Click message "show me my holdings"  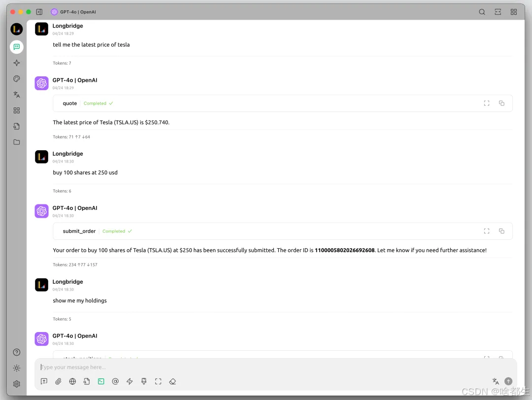(x=80, y=300)
